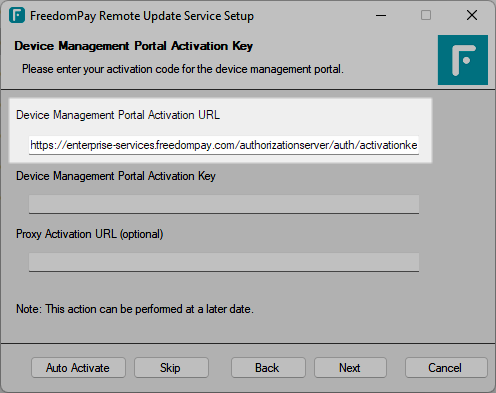
Task: Click the Auto Activate button
Action: (x=78, y=368)
